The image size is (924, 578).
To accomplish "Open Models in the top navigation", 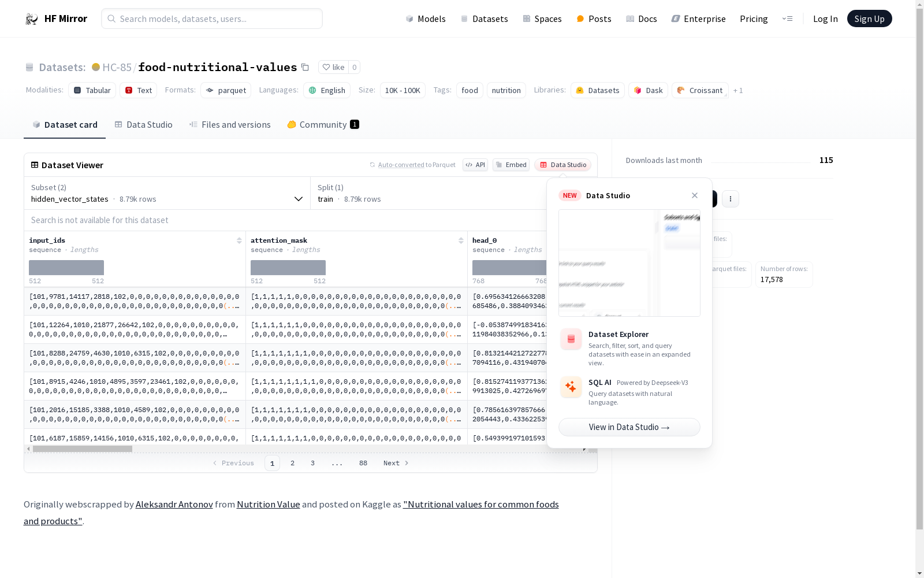I will 426,18.
